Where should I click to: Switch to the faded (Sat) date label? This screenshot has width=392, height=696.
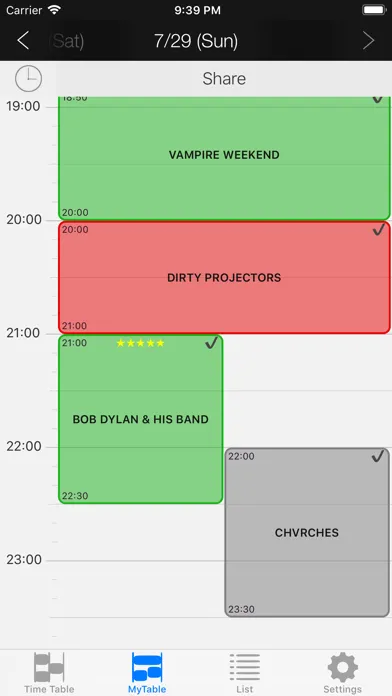[67, 41]
